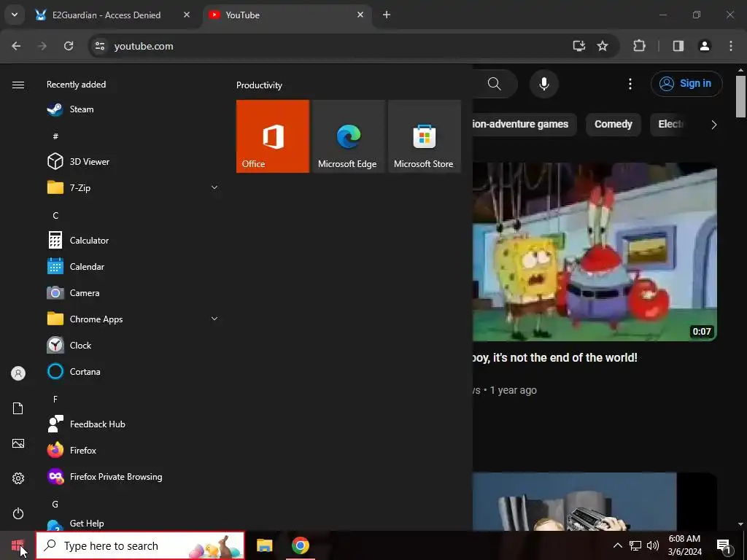Expand the Chrome Apps folder chevron
The image size is (747, 560).
(x=214, y=319)
